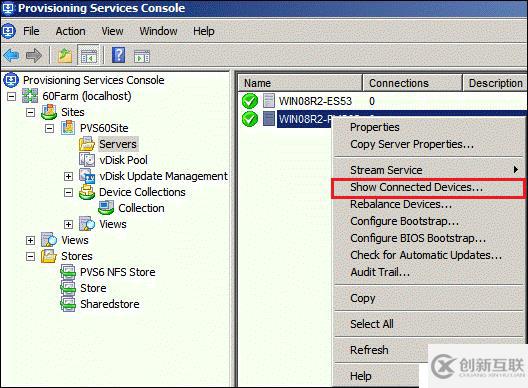Image resolution: width=528 pixels, height=388 pixels.
Task: Click the Views icon under PVS60Site
Action: point(87,224)
